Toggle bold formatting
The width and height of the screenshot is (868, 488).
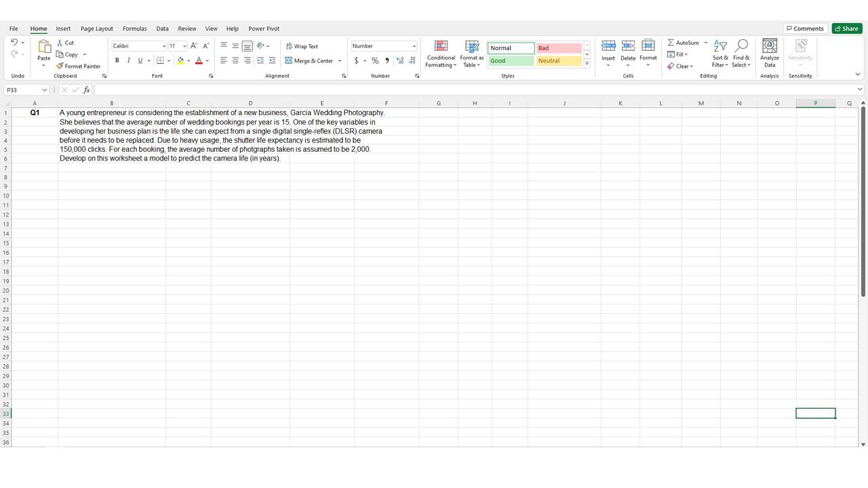[117, 60]
